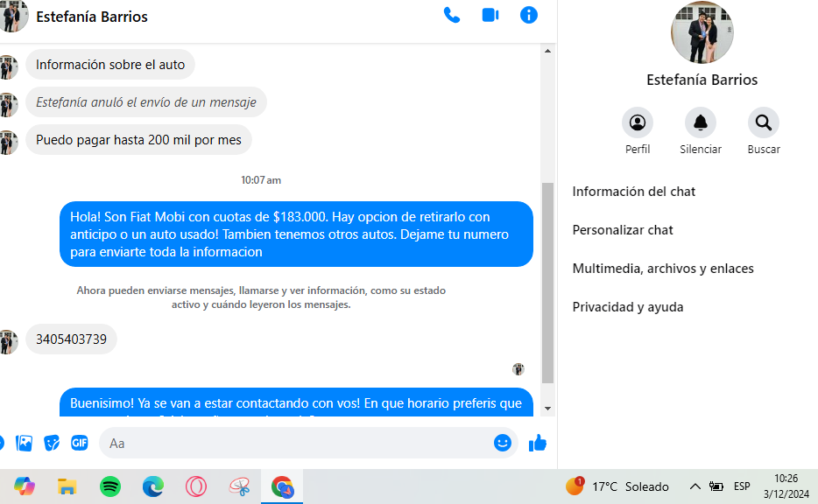Click the chat scrollbar up arrow
The image size is (818, 504).
547,51
